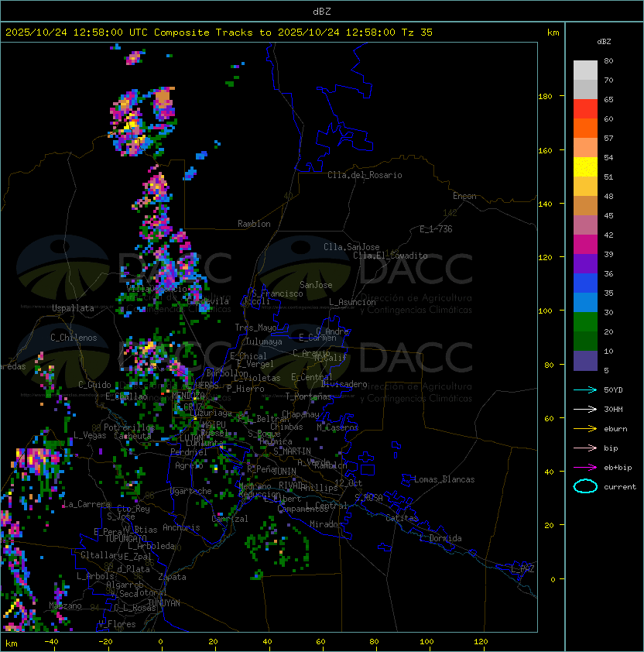
Task: Click the '-40' km label on horizontal axis
Action: 51,642
